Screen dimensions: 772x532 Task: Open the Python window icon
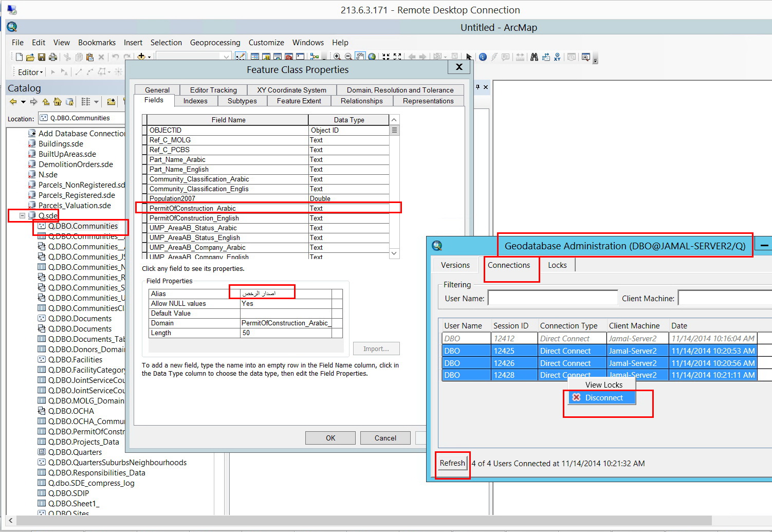[300, 57]
